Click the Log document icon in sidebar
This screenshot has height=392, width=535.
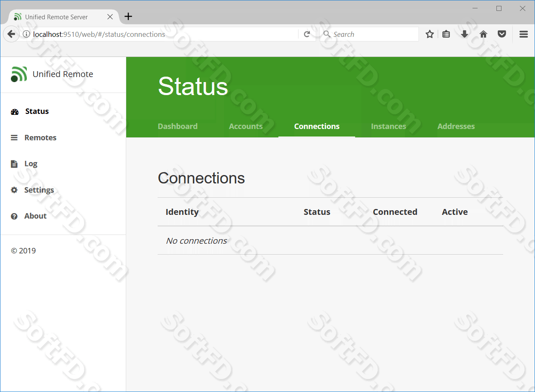click(x=14, y=164)
